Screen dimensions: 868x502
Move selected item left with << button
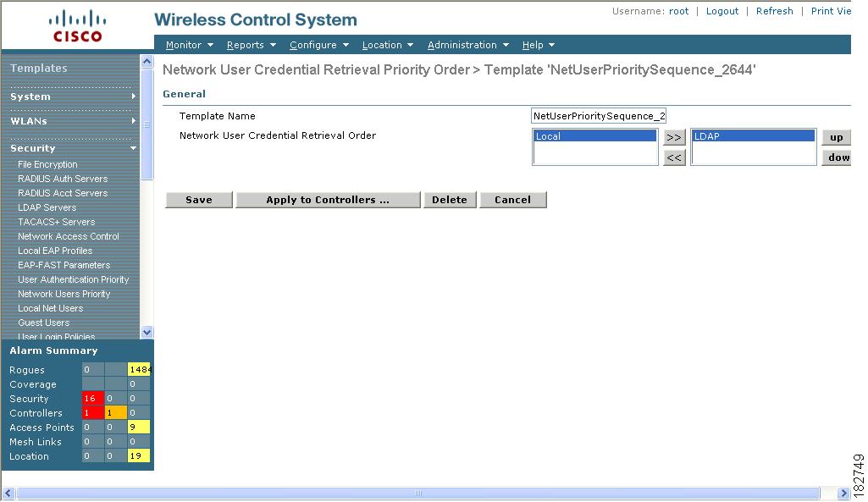coord(674,157)
